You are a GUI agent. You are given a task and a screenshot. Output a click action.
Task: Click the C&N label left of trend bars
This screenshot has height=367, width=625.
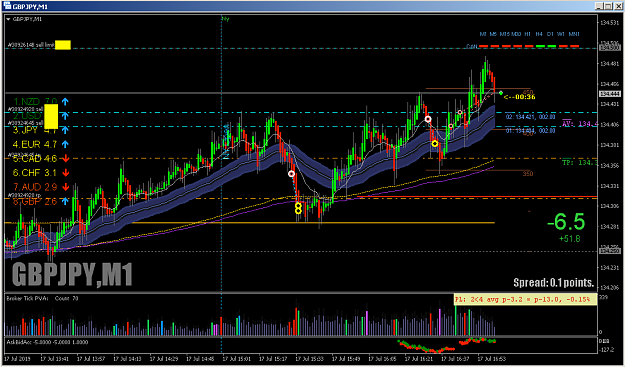[472, 47]
